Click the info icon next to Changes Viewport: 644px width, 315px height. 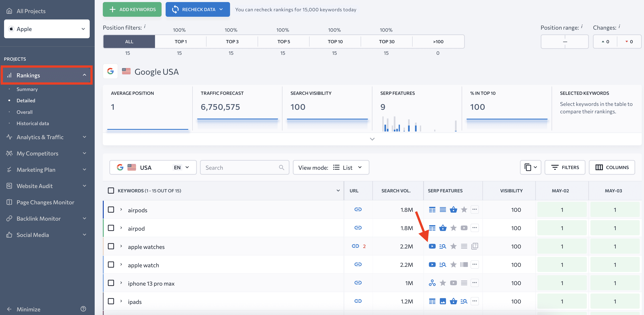[x=619, y=26]
